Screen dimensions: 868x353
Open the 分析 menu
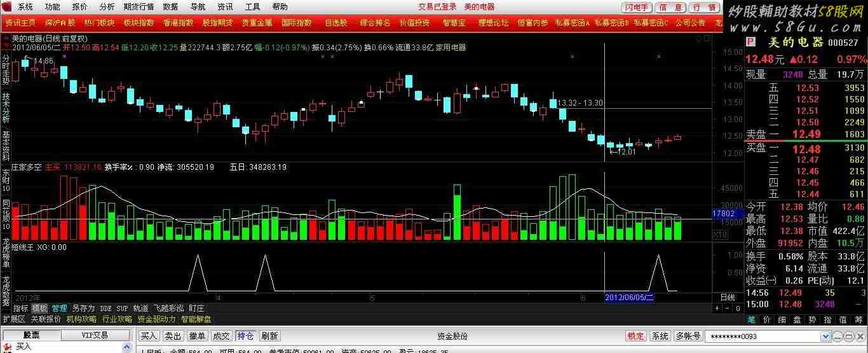(107, 7)
